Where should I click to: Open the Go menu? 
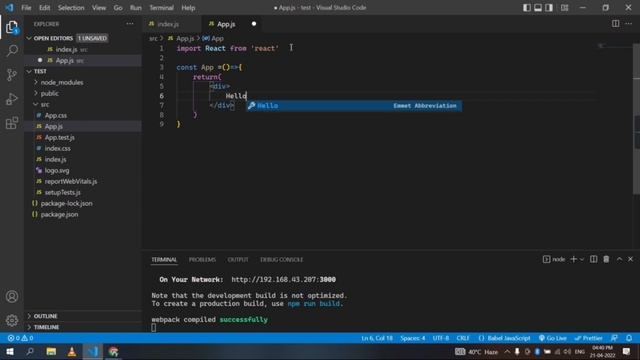118,8
